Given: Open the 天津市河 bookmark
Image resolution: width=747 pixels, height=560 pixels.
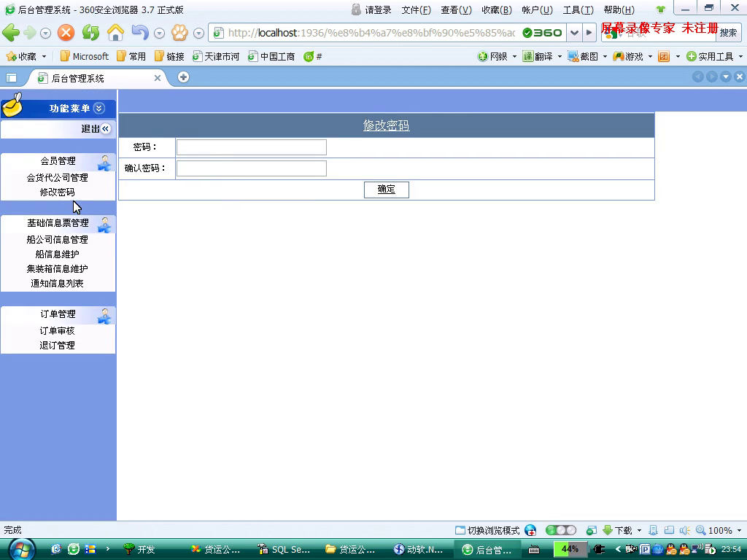Looking at the screenshot, I should (x=216, y=57).
